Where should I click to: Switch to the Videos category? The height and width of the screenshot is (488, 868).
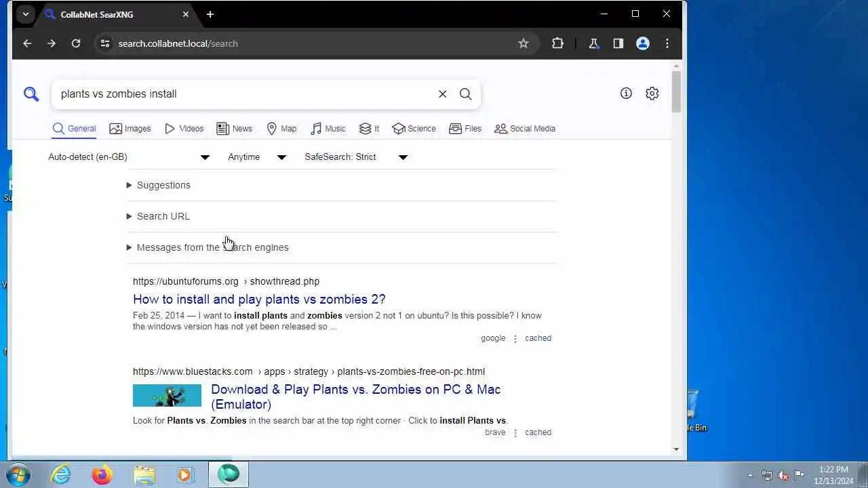(184, 129)
